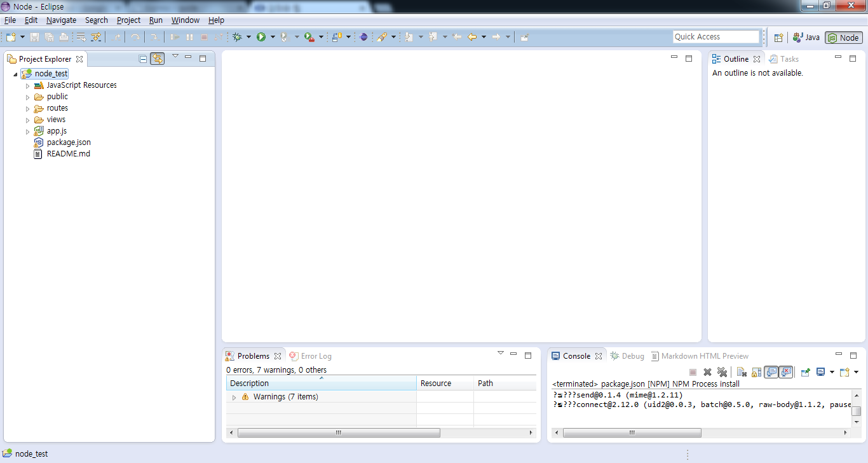Open the Navigate menu

coord(61,20)
